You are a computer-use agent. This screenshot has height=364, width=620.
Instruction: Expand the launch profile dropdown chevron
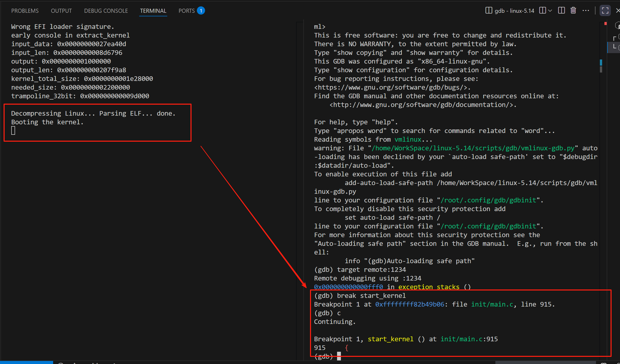tap(550, 11)
